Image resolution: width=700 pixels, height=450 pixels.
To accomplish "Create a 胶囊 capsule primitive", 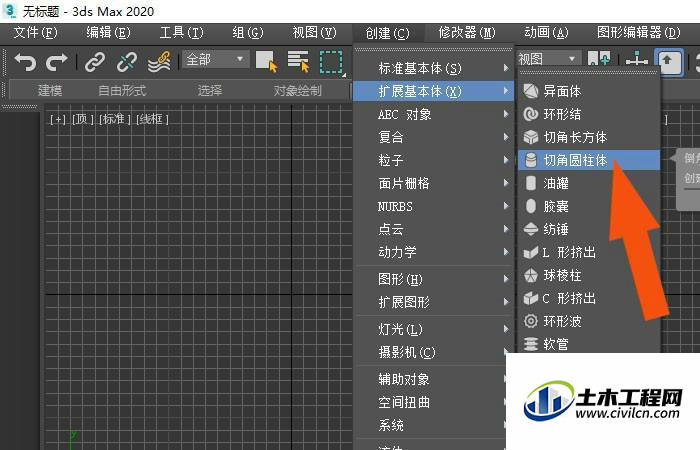I will 588,206.
